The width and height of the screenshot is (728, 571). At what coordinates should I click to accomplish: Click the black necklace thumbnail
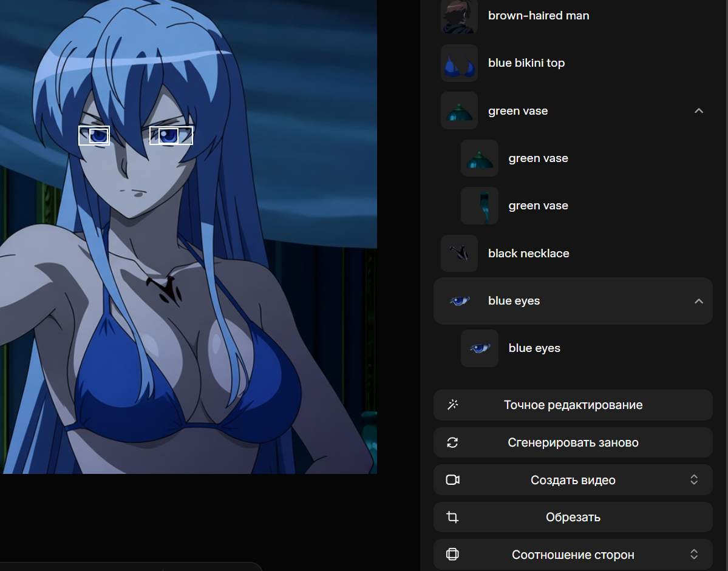click(x=459, y=253)
